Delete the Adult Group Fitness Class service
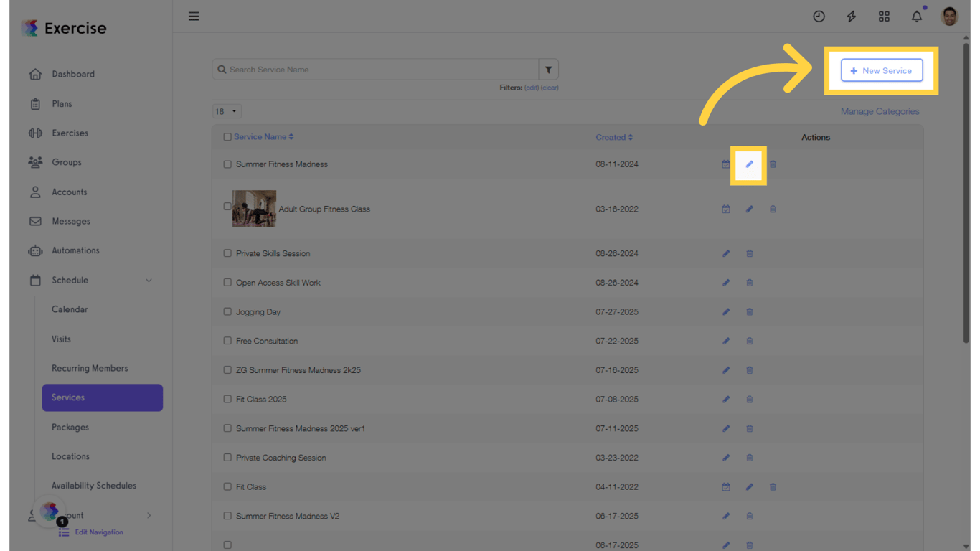This screenshot has width=980, height=551. click(x=773, y=209)
